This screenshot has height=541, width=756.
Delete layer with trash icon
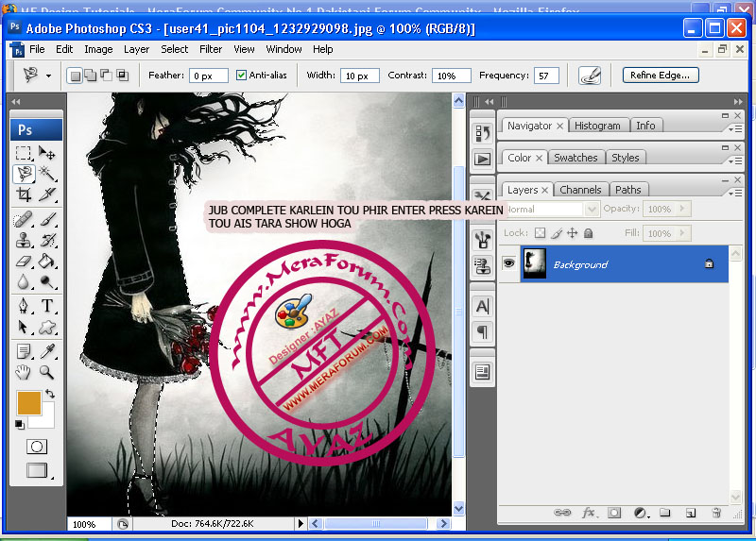tap(716, 513)
